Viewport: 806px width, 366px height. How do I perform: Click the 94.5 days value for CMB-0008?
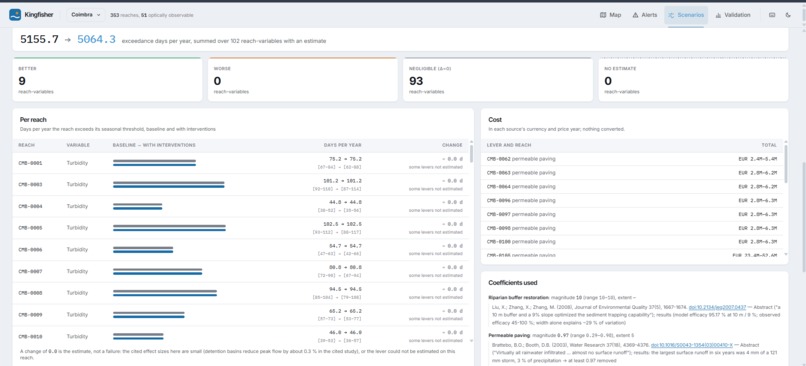pos(345,289)
